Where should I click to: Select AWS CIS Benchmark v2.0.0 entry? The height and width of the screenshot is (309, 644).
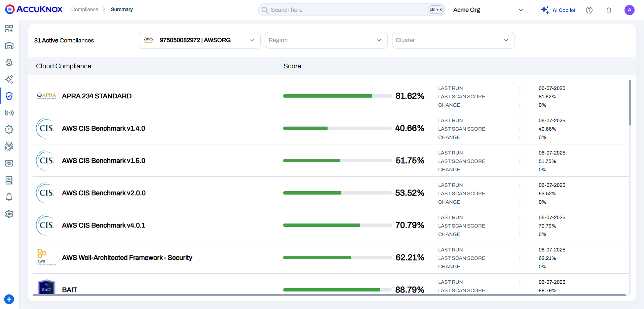point(104,193)
